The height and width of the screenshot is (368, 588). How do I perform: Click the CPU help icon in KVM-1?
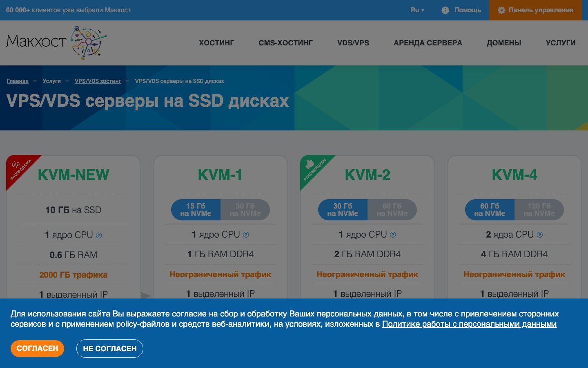[x=246, y=235]
